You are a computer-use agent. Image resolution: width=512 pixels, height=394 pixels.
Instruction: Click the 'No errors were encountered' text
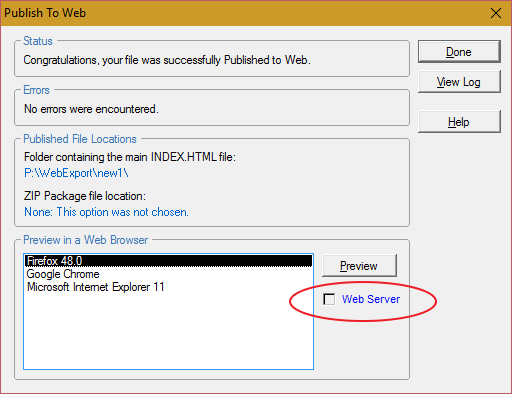tap(91, 109)
